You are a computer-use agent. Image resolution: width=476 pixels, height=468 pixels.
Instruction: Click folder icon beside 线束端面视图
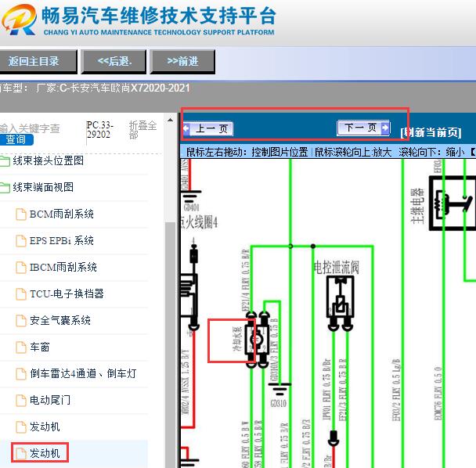click(x=5, y=188)
